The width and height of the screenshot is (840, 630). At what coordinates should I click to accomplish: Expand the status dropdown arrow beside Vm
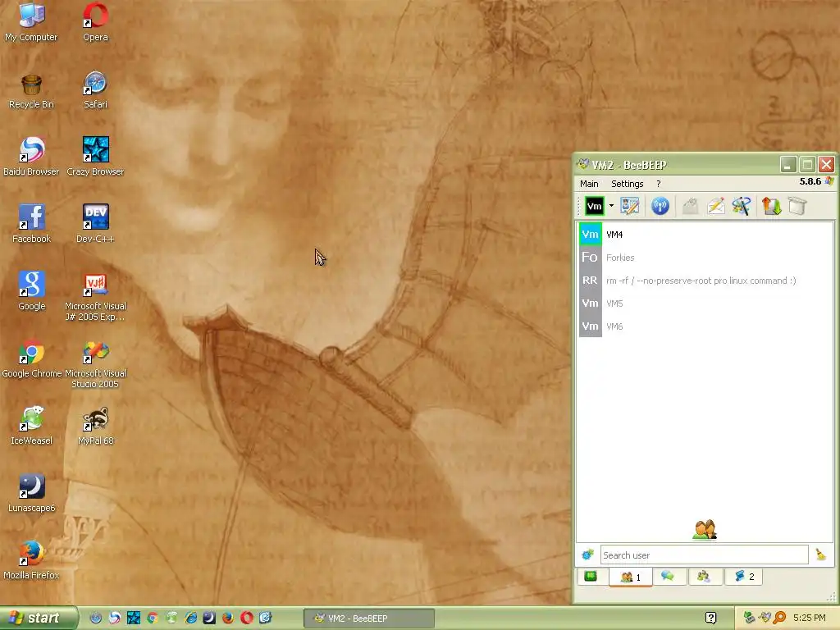610,206
